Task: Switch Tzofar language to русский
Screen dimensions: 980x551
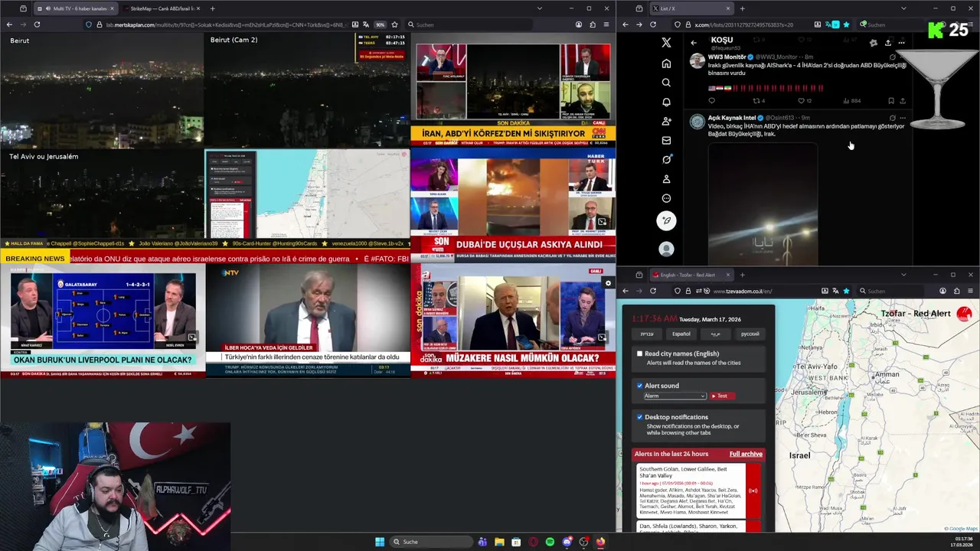Action: (750, 334)
